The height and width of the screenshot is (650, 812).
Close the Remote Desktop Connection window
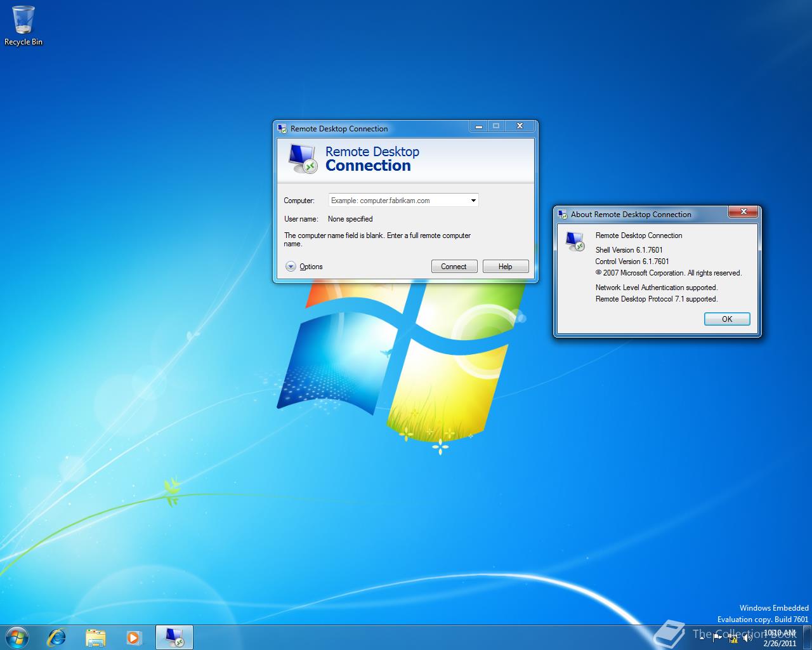(x=520, y=126)
